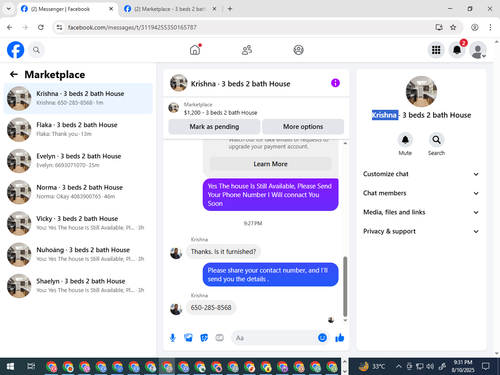Click the listing profile picture in info panel

click(421, 92)
